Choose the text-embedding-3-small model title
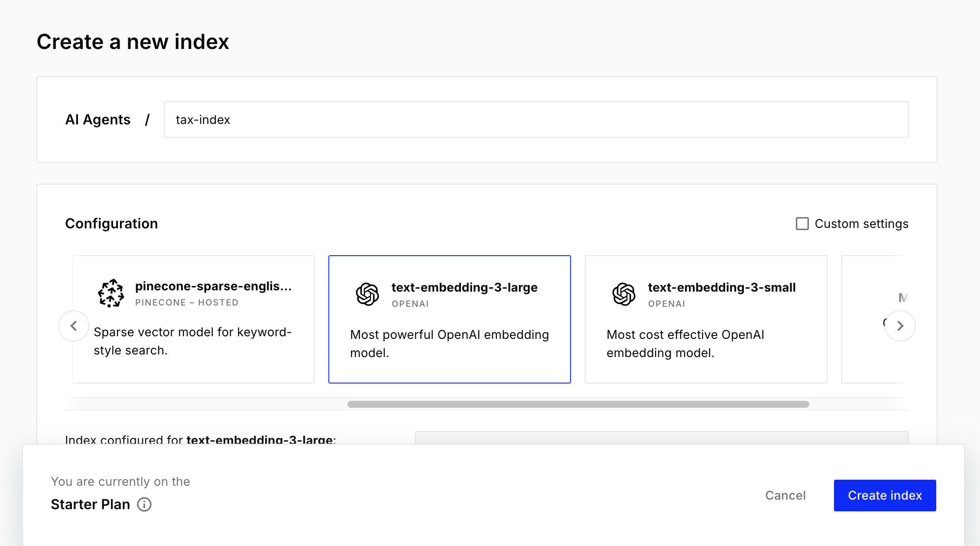The image size is (980, 546). [x=721, y=287]
